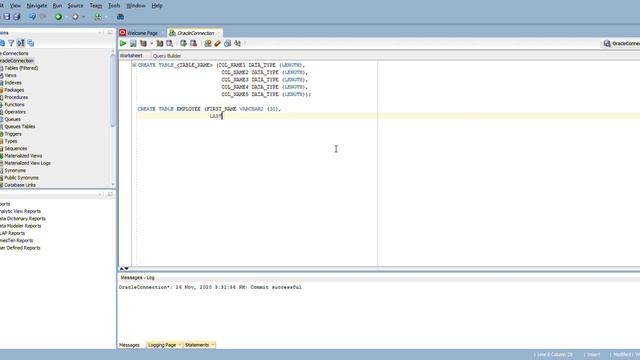Open the Run menu

(57, 6)
